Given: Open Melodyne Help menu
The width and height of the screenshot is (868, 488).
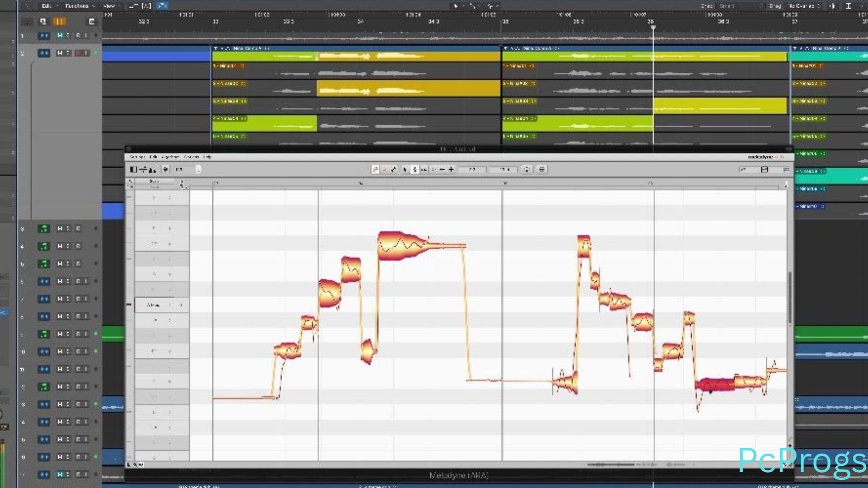Looking at the screenshot, I should (207, 157).
